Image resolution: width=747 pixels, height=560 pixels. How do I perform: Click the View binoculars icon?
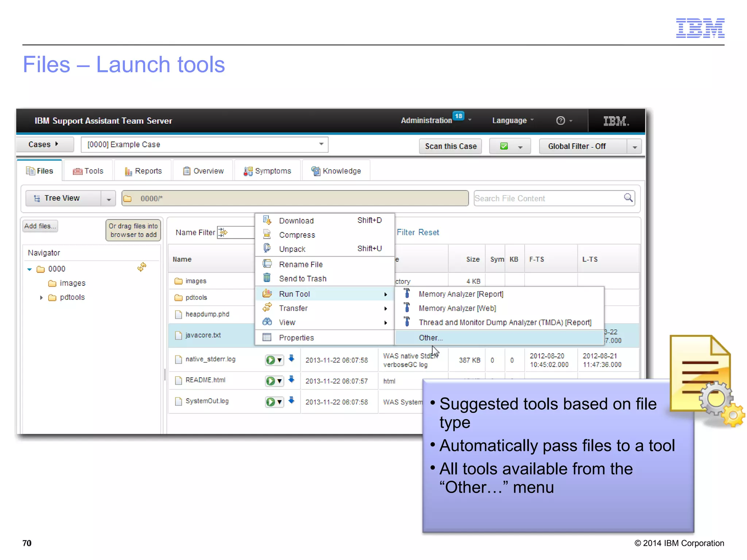pos(267,322)
